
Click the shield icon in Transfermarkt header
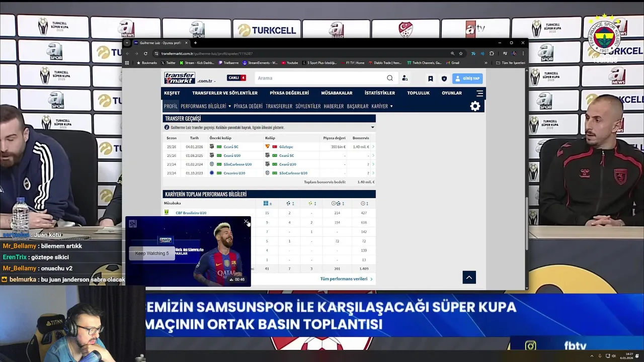(x=444, y=78)
